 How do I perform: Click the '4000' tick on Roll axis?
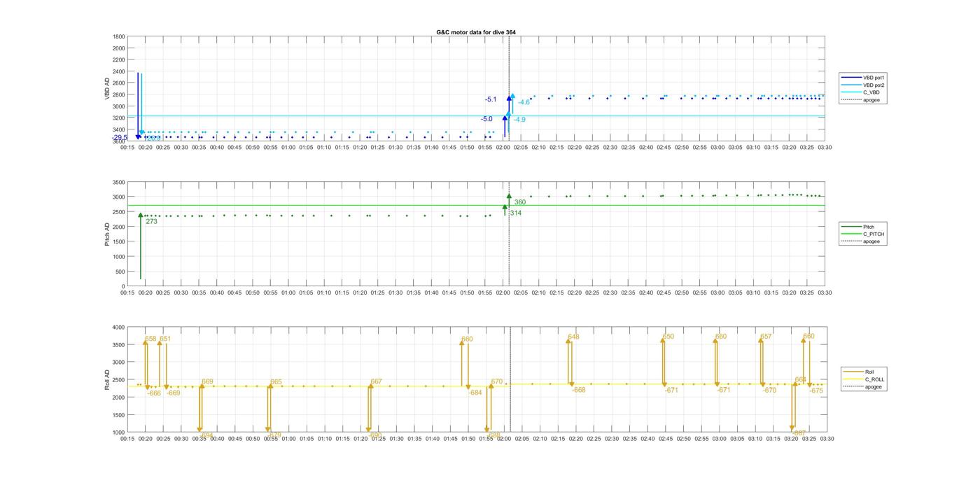[119, 328]
